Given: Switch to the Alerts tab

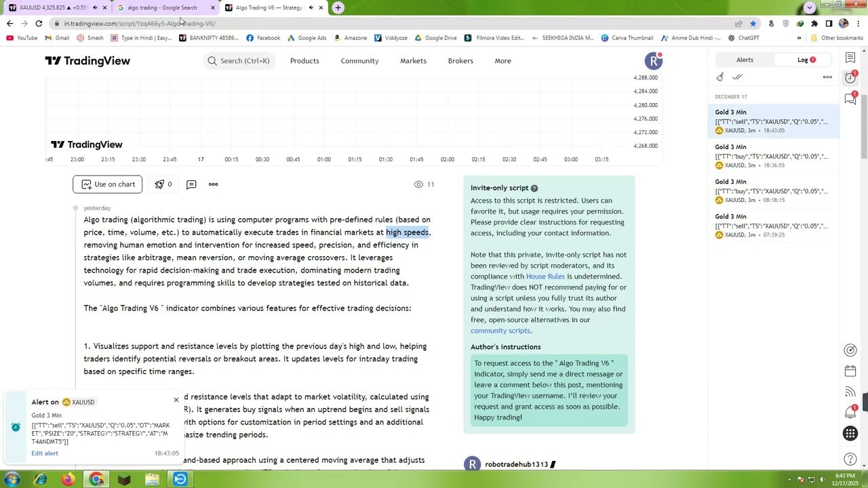Looking at the screenshot, I should click(745, 60).
